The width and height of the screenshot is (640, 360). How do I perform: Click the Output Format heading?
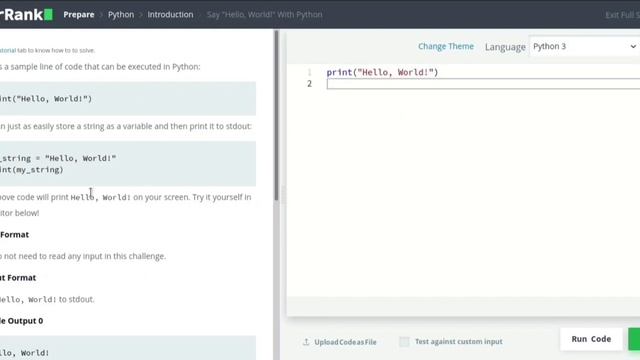pyautogui.click(x=18, y=278)
